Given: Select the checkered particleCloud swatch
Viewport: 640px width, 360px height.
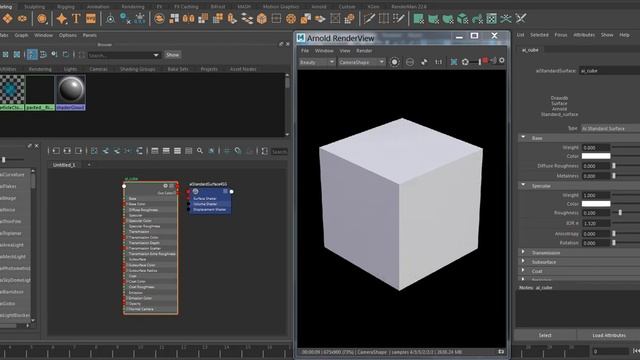Looking at the screenshot, I should [12, 90].
